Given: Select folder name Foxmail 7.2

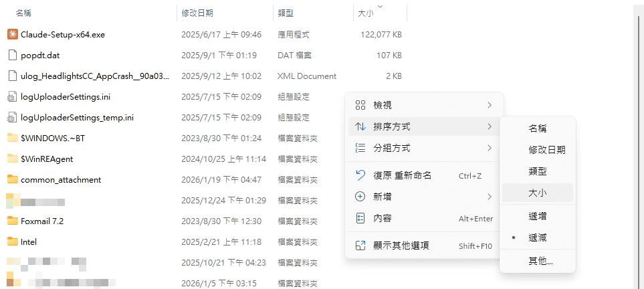Looking at the screenshot, I should click(x=42, y=221).
